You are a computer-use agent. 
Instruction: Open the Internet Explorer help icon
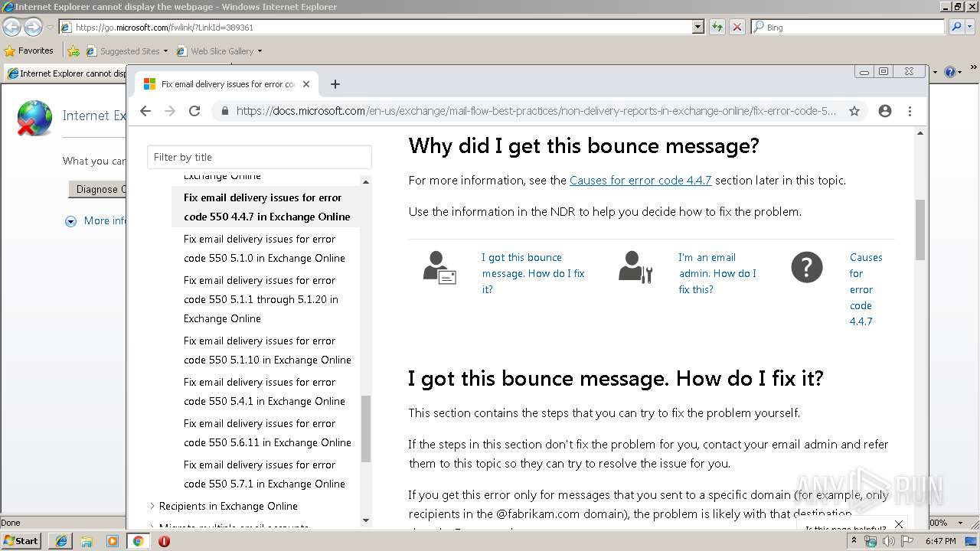tap(950, 73)
